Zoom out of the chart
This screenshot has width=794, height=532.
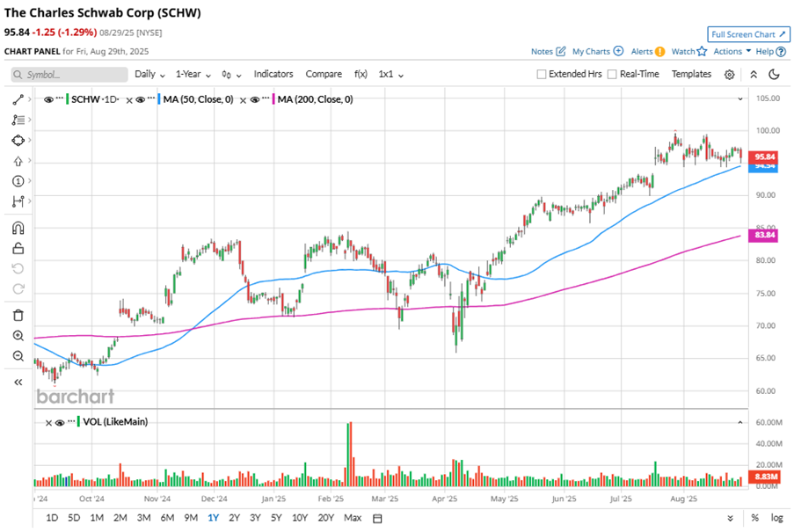[18, 356]
